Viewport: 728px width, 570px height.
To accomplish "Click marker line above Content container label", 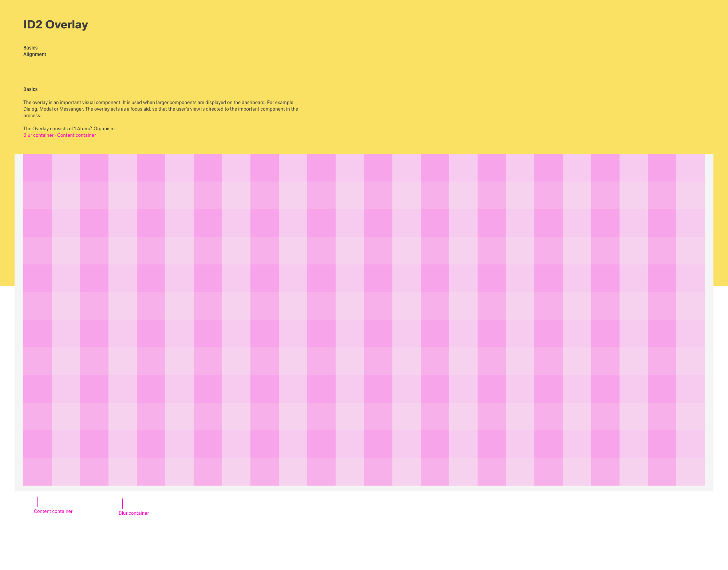I will [x=37, y=502].
